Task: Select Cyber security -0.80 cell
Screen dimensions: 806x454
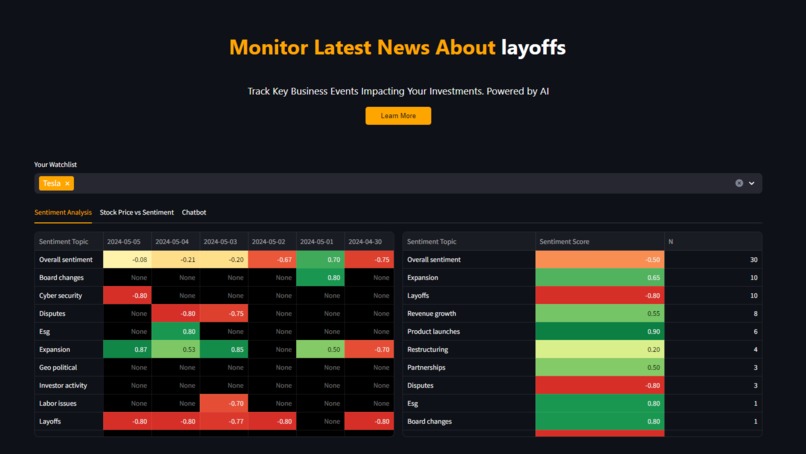Action: pyautogui.click(x=127, y=296)
